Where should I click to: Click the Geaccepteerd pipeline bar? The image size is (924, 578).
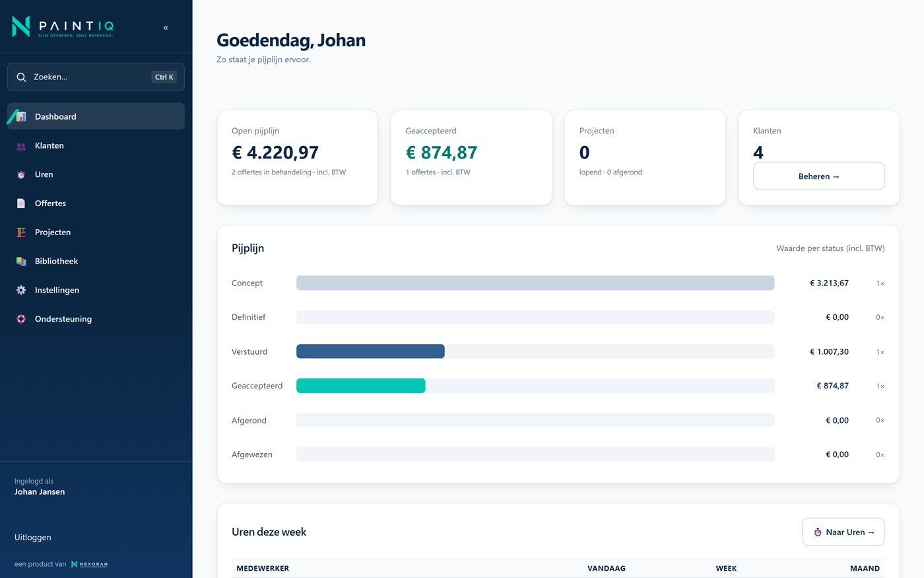pyautogui.click(x=361, y=386)
